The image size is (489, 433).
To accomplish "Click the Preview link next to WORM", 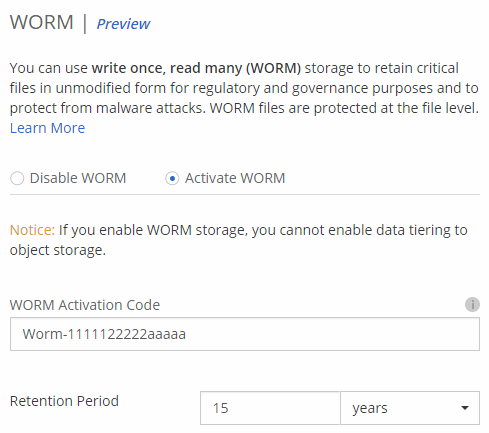I will [x=123, y=24].
